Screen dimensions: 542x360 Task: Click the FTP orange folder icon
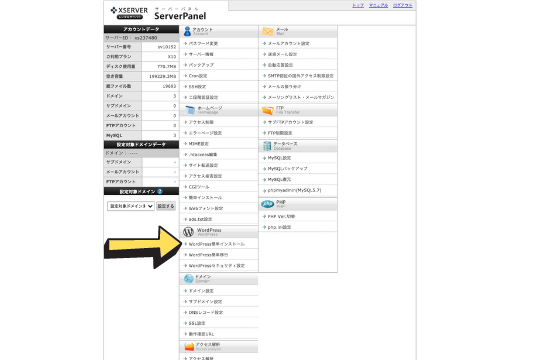268,110
